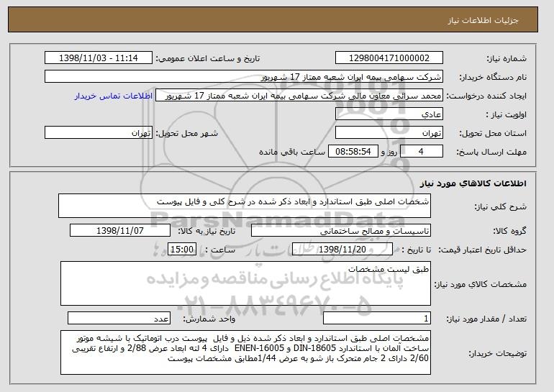
Task: Click the announcement date field 1398/11/03 - 11:14
Action: (x=99, y=58)
